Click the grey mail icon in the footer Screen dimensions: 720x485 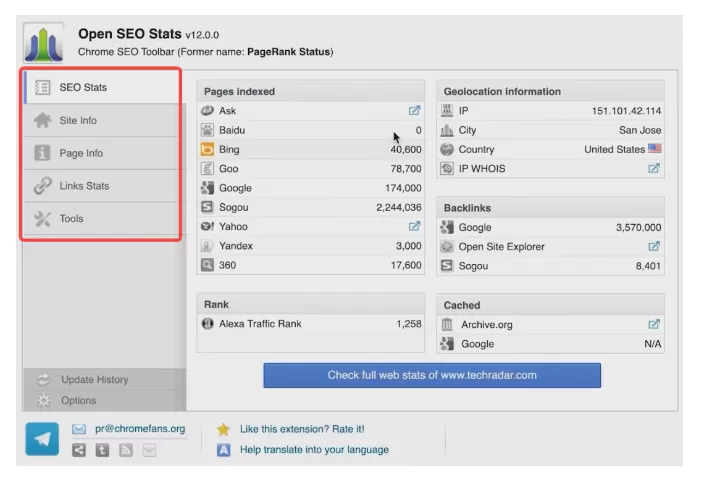(149, 451)
